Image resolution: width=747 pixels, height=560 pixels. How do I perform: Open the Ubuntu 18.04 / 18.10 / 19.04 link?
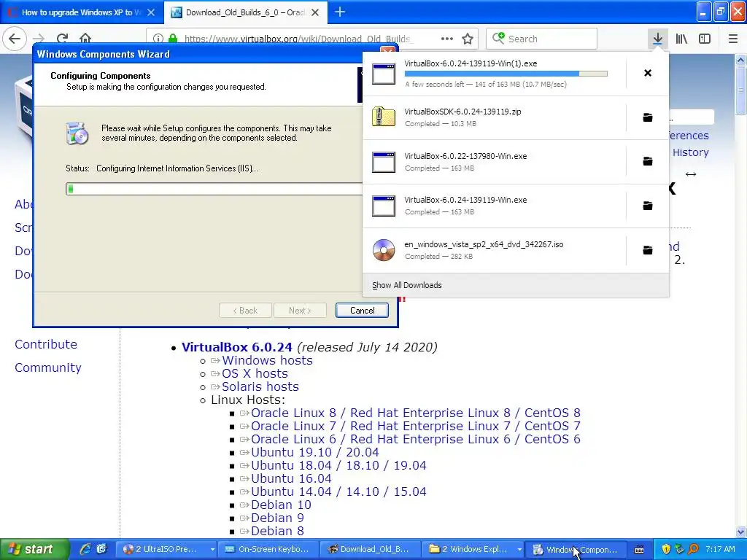point(338,465)
